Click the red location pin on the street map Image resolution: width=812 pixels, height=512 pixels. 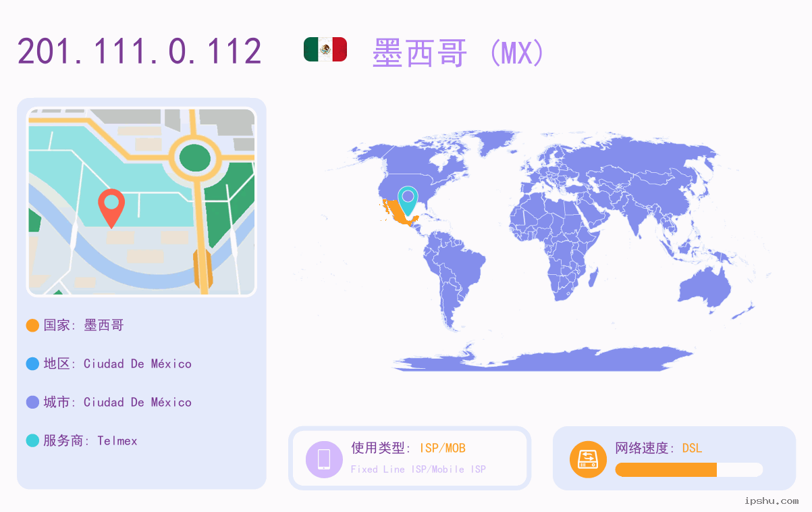[111, 208]
